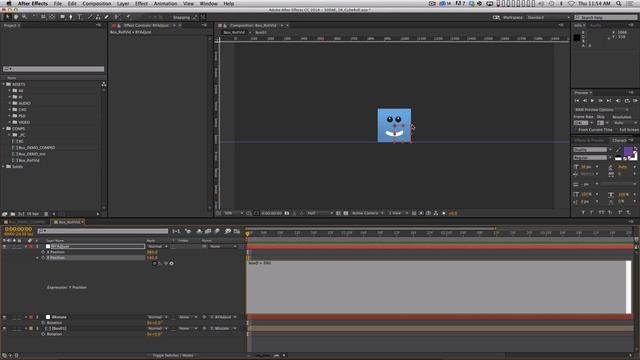Viewport: 640px width, 360px height.
Task: Switch to Effects & Presets tab
Action: (x=589, y=140)
